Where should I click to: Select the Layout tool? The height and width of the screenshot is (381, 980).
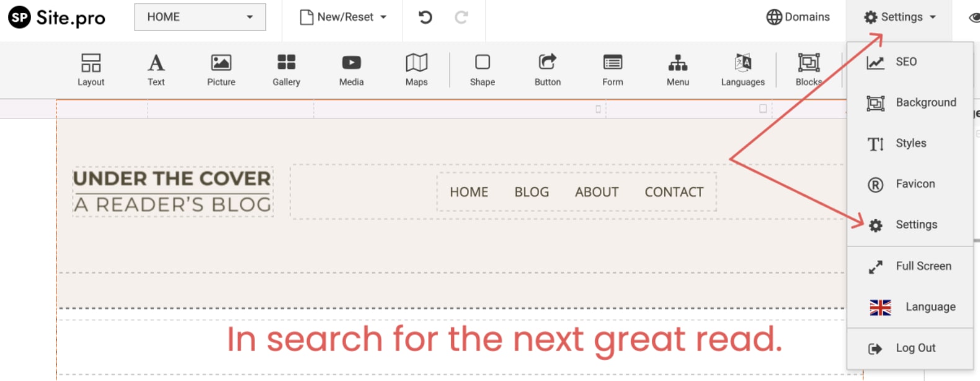(91, 69)
